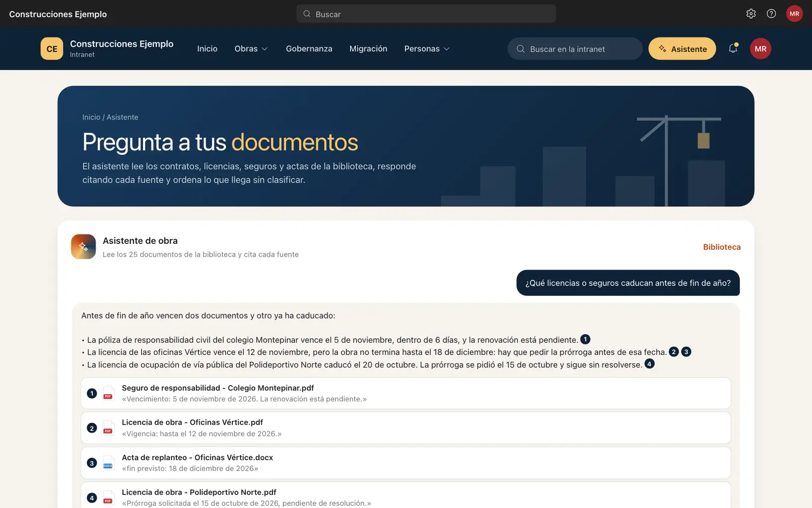The width and height of the screenshot is (812, 508).
Task: Open the MR profile avatar in navigation bar
Action: [760, 49]
